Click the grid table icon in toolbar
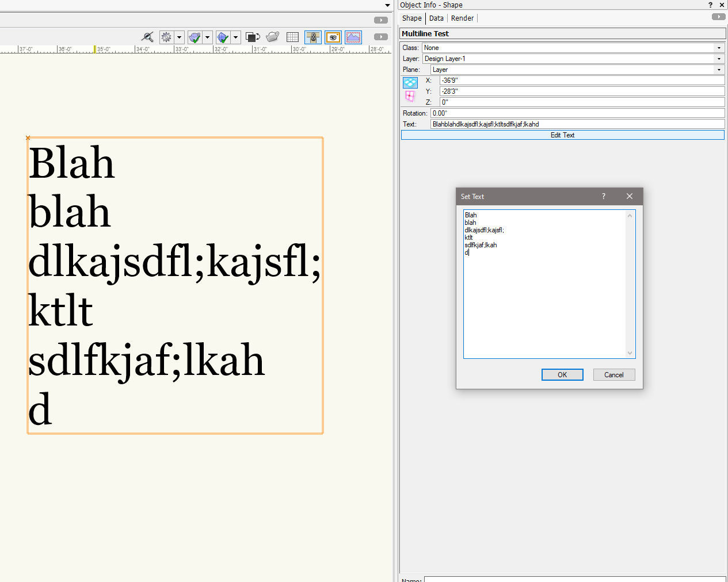 pyautogui.click(x=292, y=37)
